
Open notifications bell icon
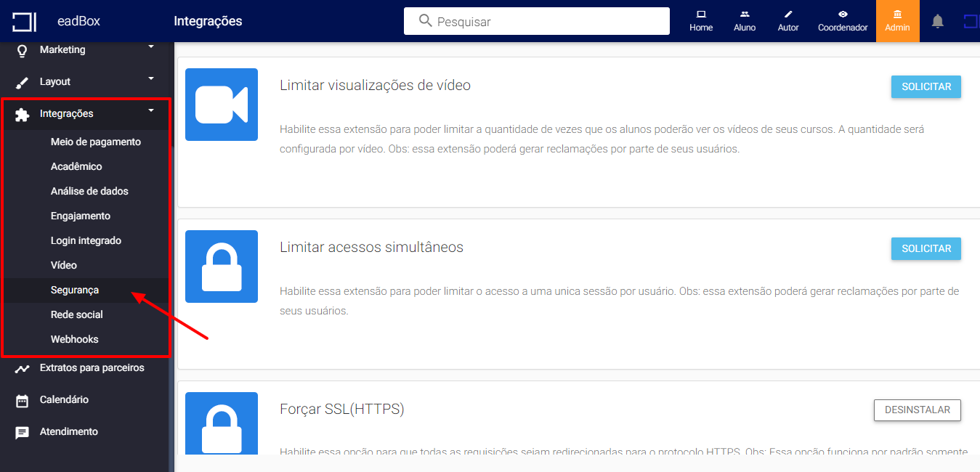pyautogui.click(x=938, y=21)
